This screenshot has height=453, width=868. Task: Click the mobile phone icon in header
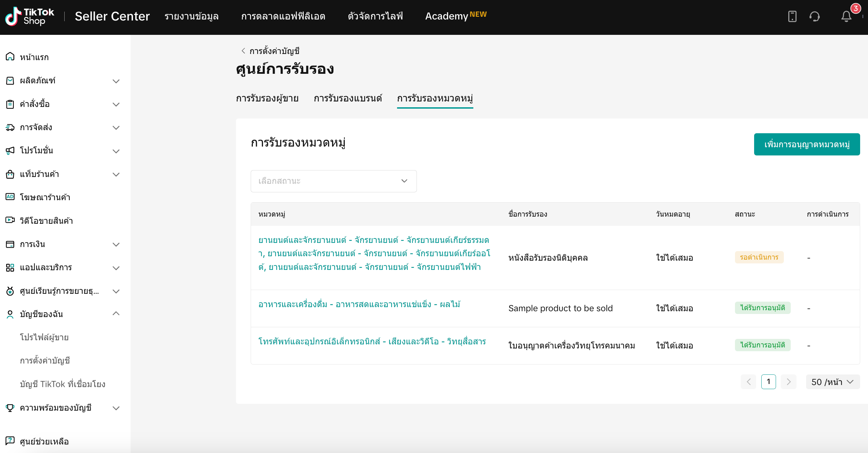[x=792, y=16]
